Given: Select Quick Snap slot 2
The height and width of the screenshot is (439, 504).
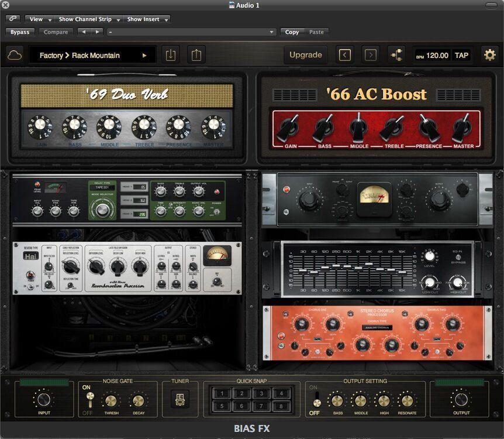Looking at the screenshot, I should pos(241,393).
